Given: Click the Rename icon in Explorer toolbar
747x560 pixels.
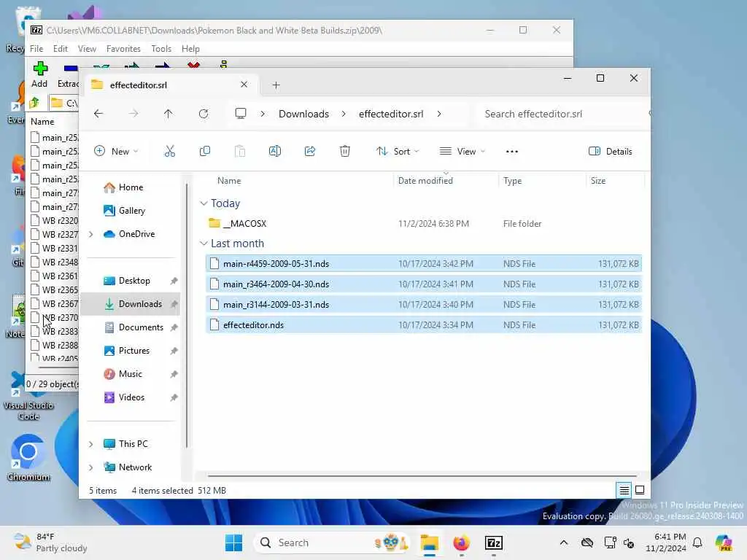Looking at the screenshot, I should coord(275,152).
